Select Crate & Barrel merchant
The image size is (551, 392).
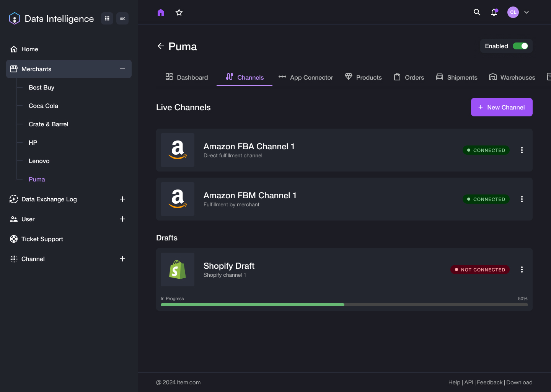point(48,124)
